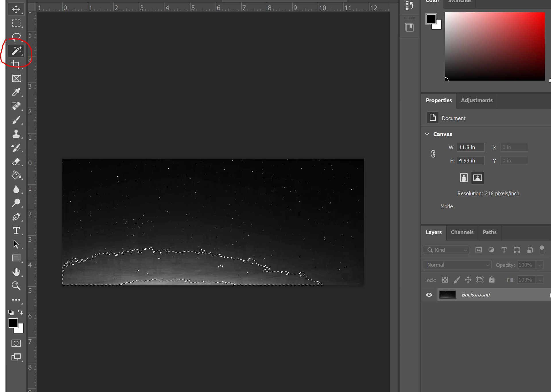Activate the Zoom tool

(16, 286)
